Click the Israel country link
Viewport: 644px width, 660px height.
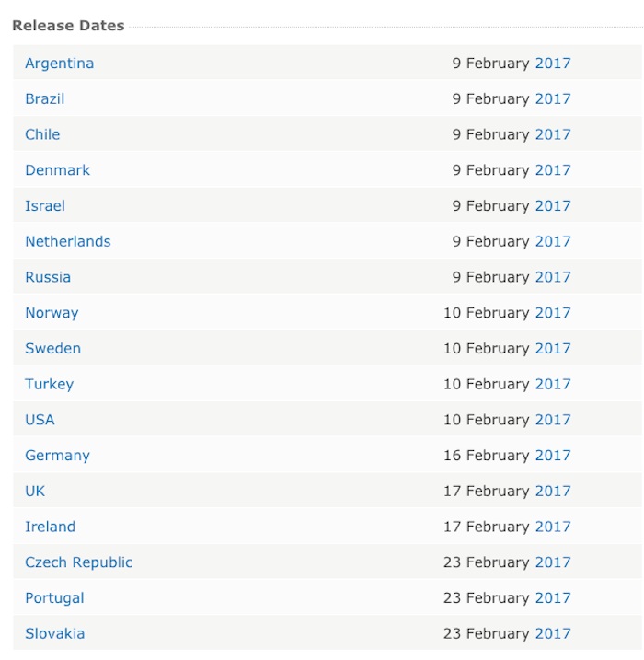pos(45,206)
